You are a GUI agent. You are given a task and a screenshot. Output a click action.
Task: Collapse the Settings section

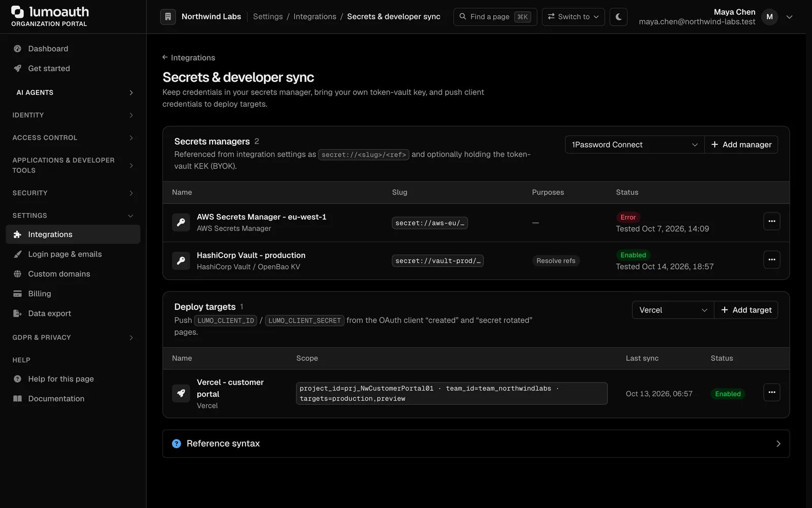(73, 215)
